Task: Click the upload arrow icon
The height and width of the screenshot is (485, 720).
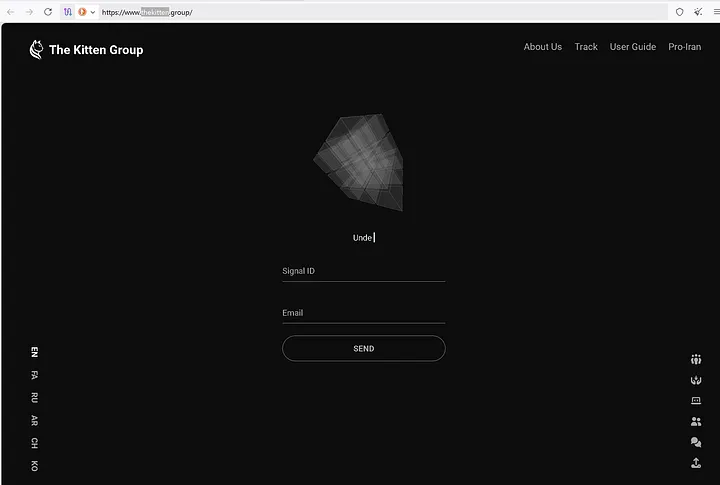Action: [x=696, y=463]
